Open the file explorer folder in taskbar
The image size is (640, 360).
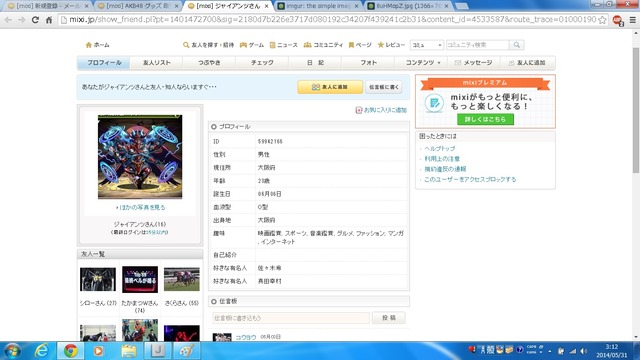tap(128, 351)
